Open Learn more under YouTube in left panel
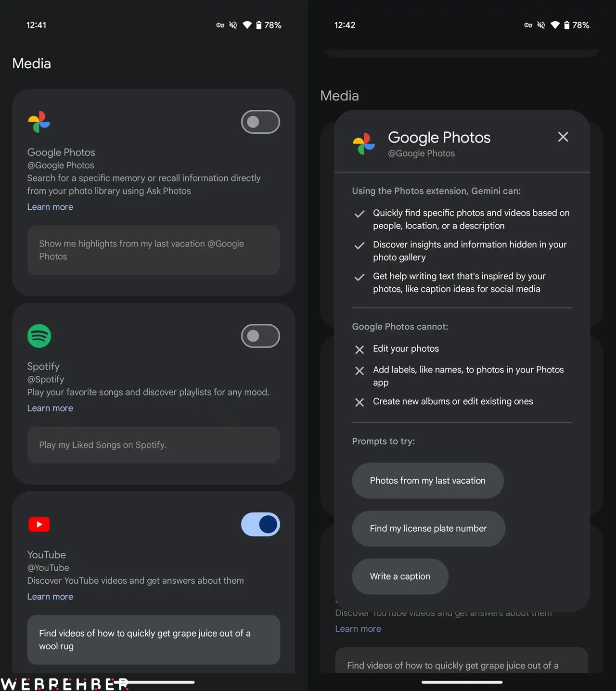Viewport: 616px width, 691px height. 50,597
